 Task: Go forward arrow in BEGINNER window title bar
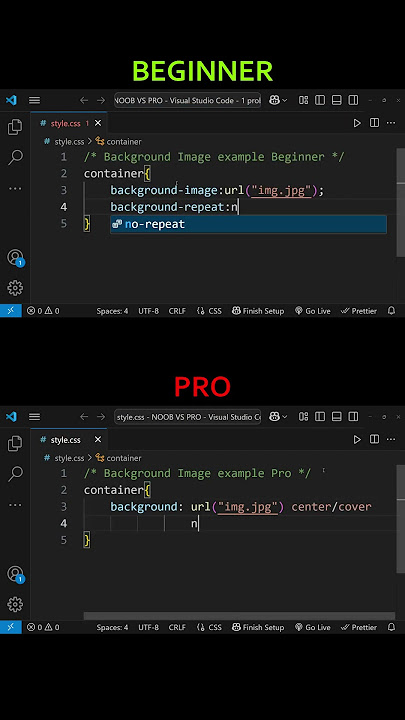click(101, 100)
